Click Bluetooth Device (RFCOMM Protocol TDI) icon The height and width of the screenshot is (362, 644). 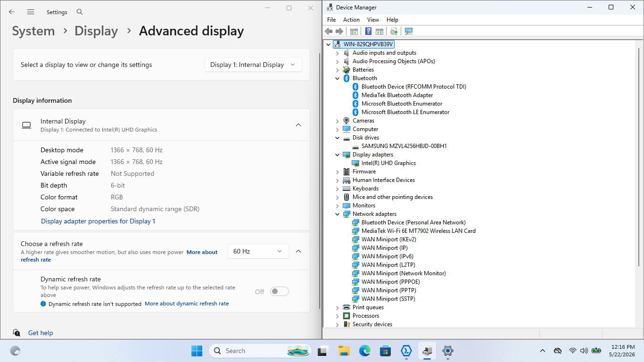point(355,87)
